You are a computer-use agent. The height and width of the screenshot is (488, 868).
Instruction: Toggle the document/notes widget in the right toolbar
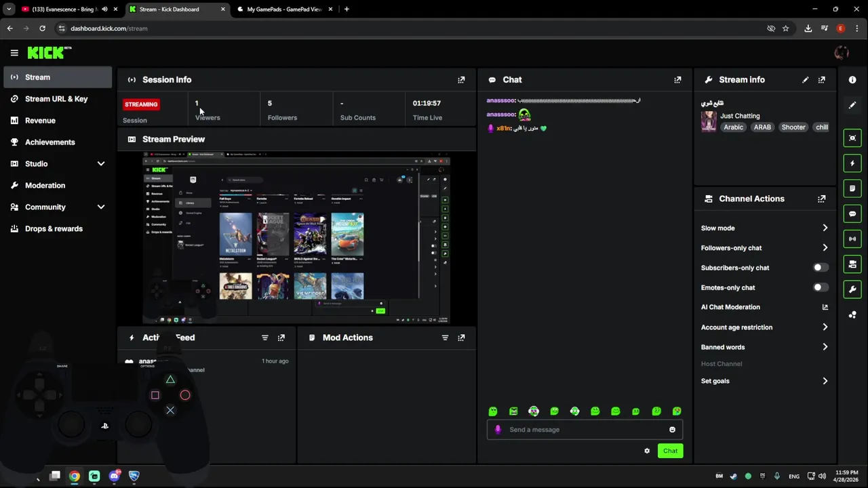[852, 188]
